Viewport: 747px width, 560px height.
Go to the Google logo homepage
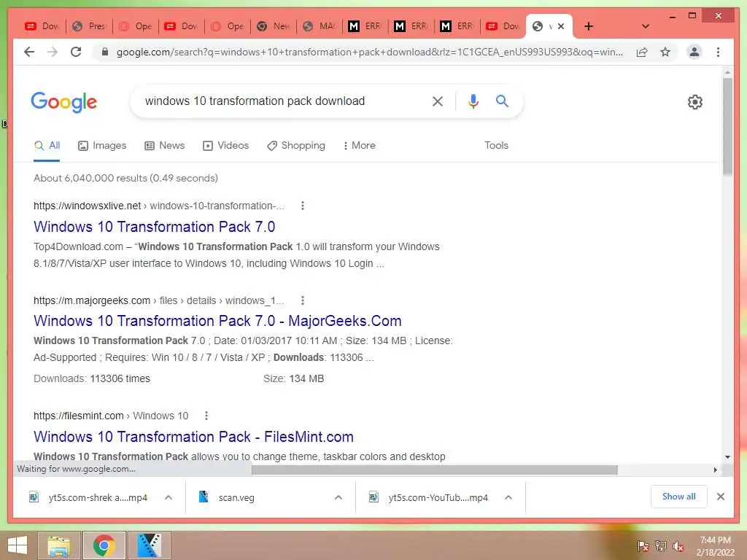64,102
